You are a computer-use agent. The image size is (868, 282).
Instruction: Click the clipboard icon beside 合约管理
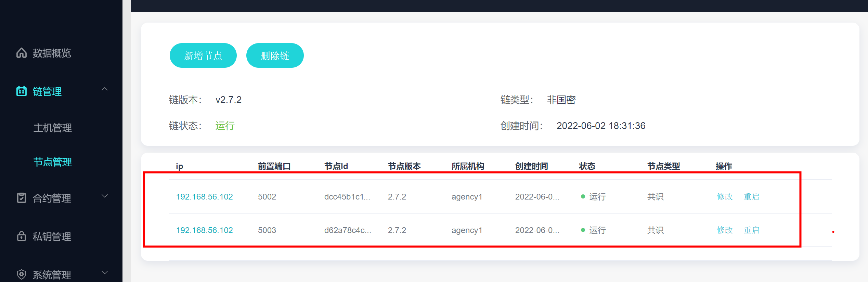(22, 198)
